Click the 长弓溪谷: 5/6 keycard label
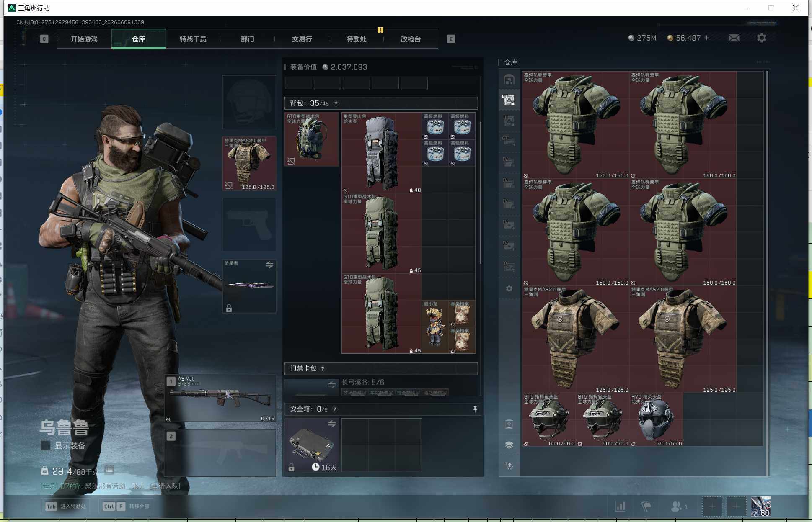Image resolution: width=812 pixels, height=522 pixels. pos(363,382)
